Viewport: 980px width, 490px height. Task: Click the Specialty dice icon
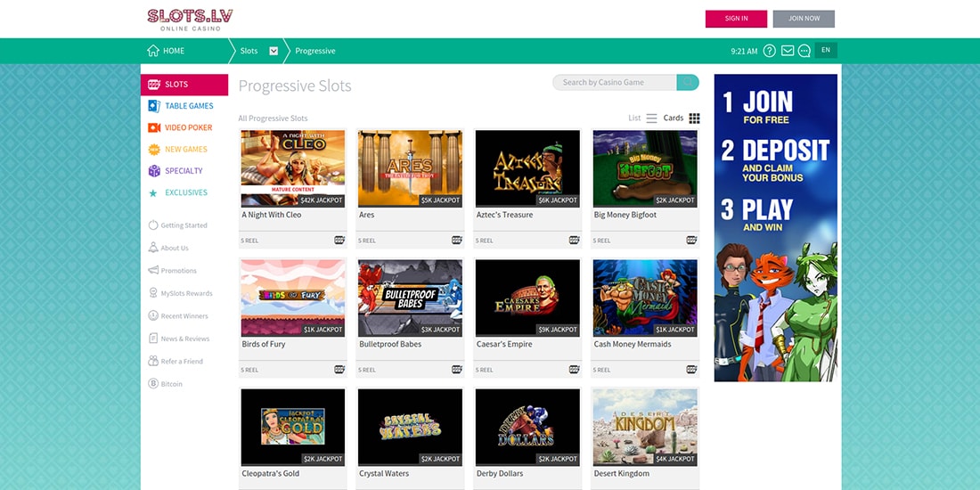pos(154,171)
